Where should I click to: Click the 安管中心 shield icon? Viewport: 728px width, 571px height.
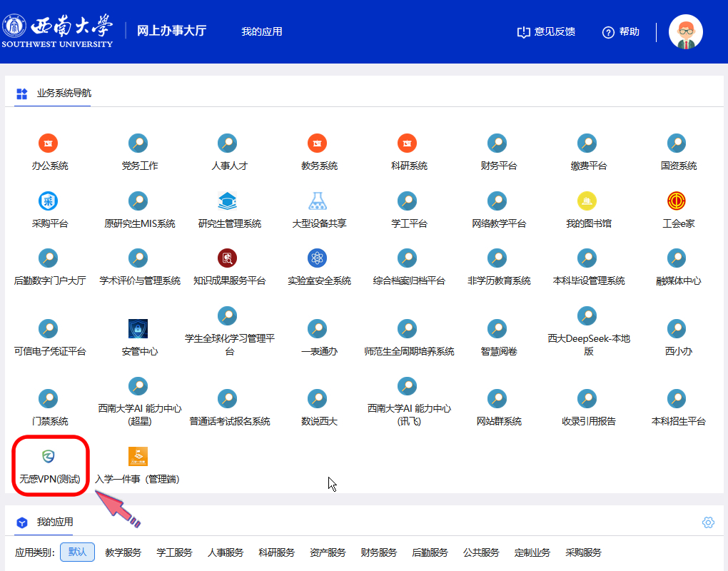138,329
